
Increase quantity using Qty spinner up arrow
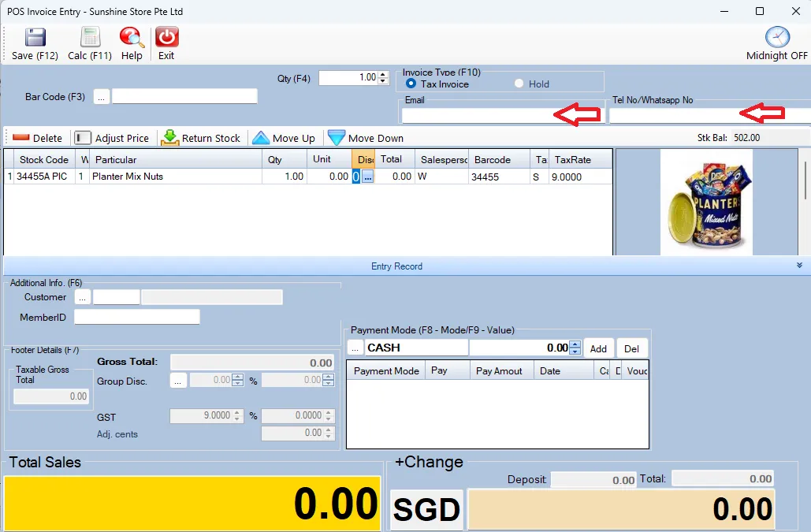384,75
